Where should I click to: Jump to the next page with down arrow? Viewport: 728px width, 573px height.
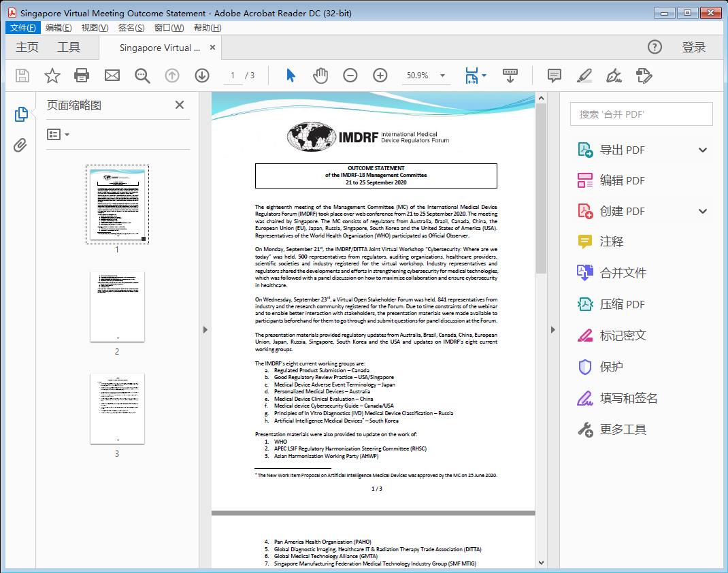tap(202, 76)
